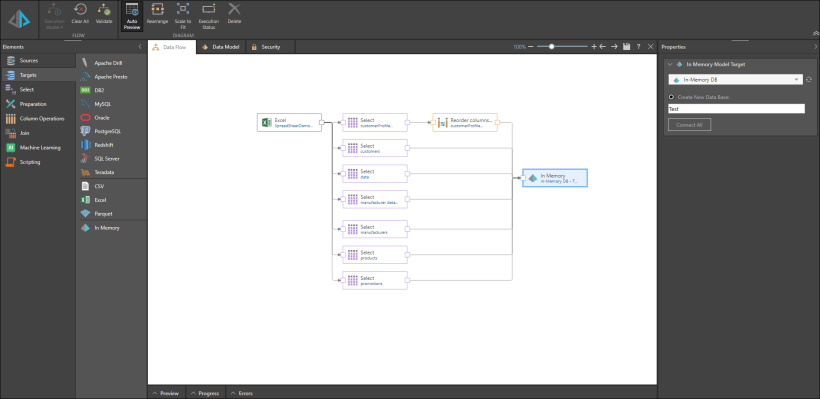Open the Scripting category
Image resolution: width=820 pixels, height=399 pixels.
tap(38, 162)
